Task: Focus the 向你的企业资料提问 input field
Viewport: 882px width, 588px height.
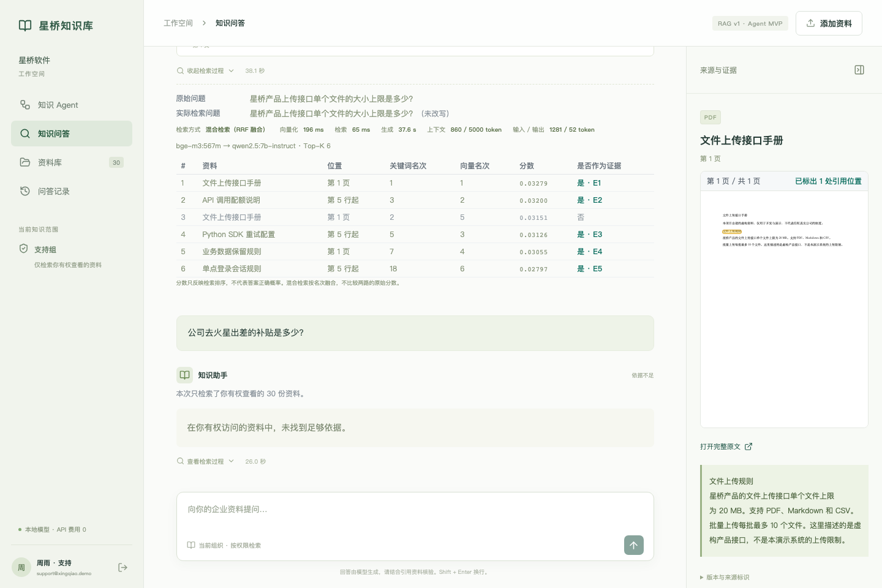Action: [415, 510]
